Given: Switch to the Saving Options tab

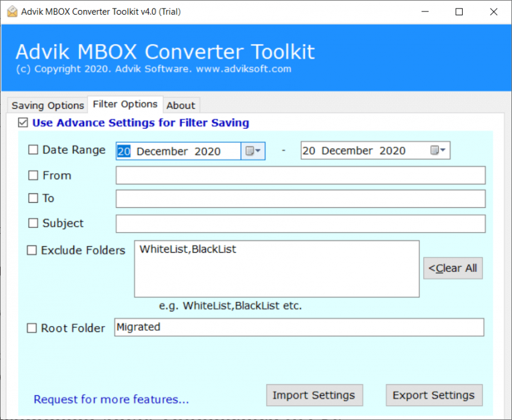Looking at the screenshot, I should tap(48, 105).
